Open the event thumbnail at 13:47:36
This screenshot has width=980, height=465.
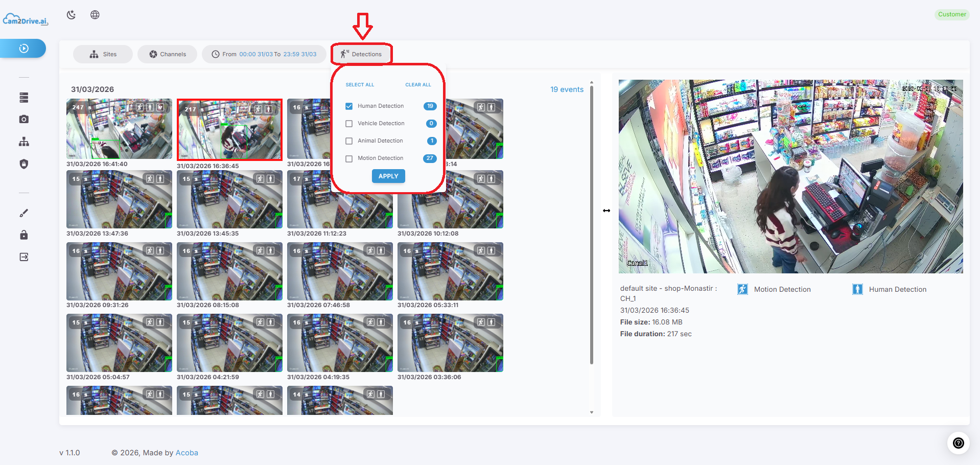(119, 199)
